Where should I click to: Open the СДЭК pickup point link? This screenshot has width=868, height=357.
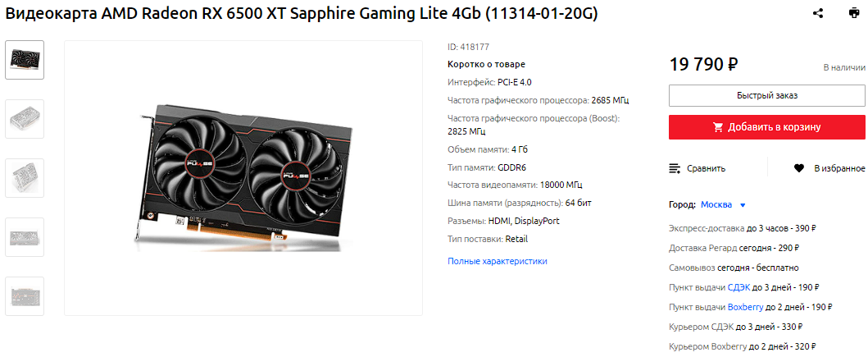(x=739, y=287)
